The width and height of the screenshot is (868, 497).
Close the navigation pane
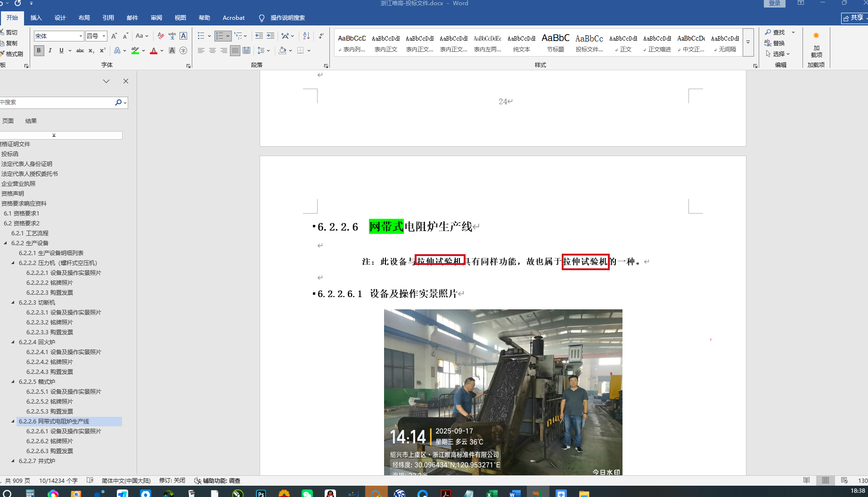(x=126, y=81)
